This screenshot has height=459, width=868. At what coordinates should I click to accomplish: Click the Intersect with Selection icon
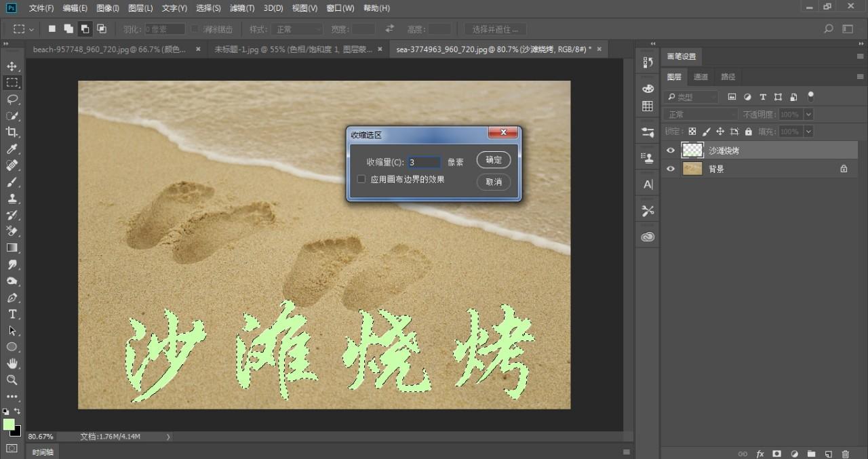coord(101,29)
